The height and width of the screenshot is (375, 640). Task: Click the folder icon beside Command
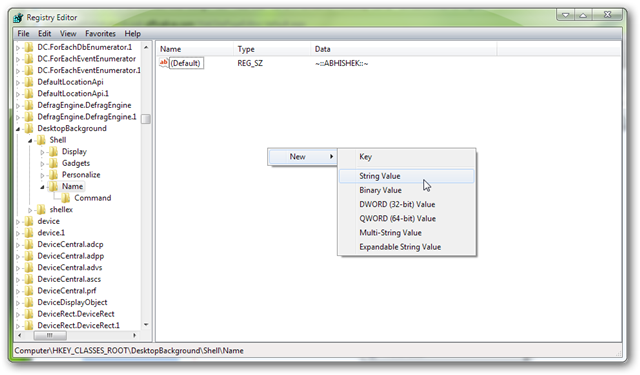pos(66,198)
